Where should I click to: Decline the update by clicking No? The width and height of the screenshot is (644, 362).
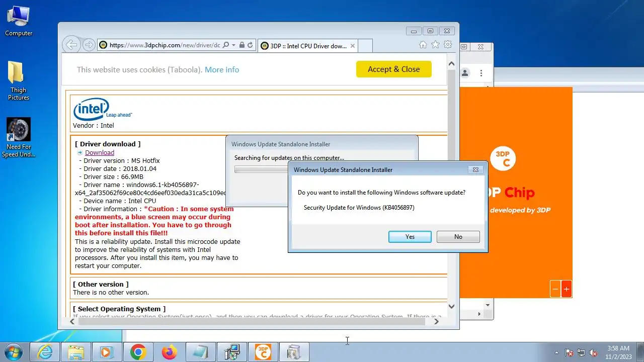pyautogui.click(x=458, y=237)
